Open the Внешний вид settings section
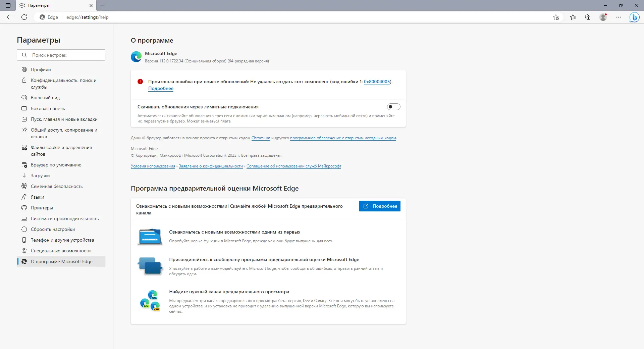644x349 pixels. (61, 98)
